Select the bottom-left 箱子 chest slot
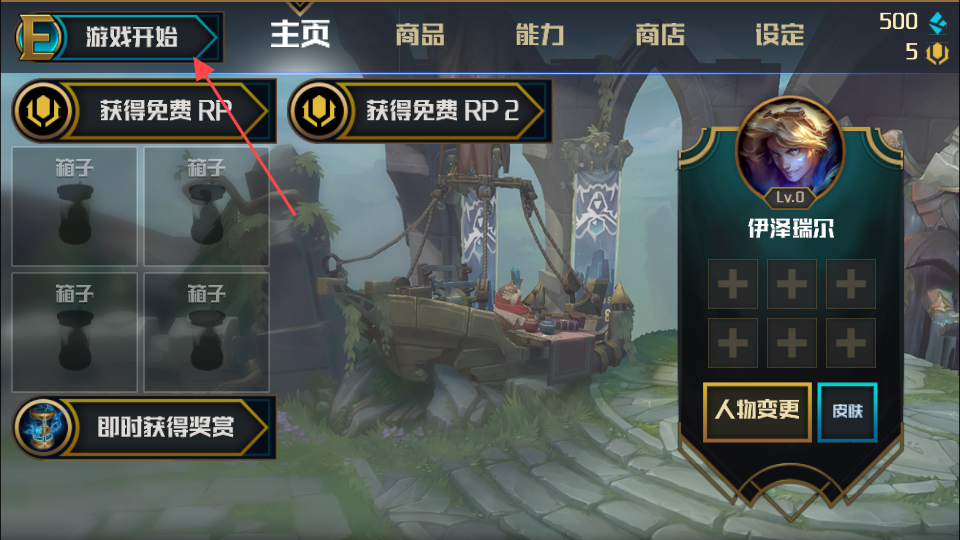 pos(75,332)
